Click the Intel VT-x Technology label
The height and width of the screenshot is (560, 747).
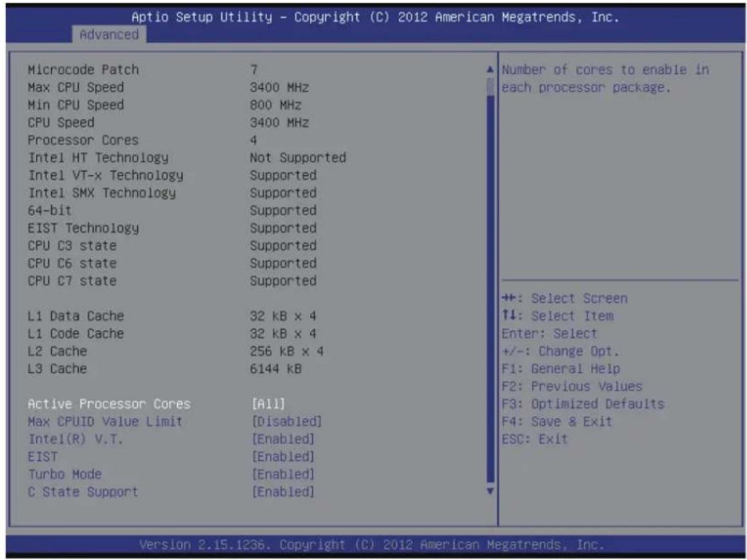[x=105, y=175]
